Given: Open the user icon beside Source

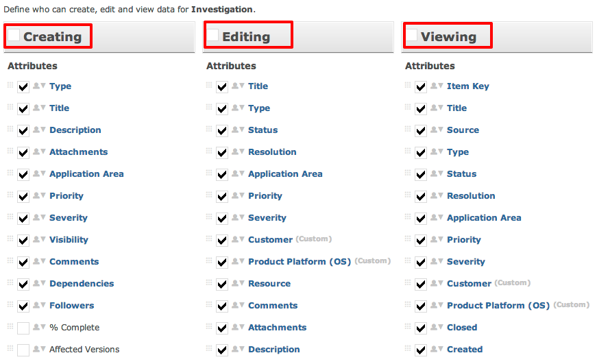Looking at the screenshot, I should tap(437, 130).
